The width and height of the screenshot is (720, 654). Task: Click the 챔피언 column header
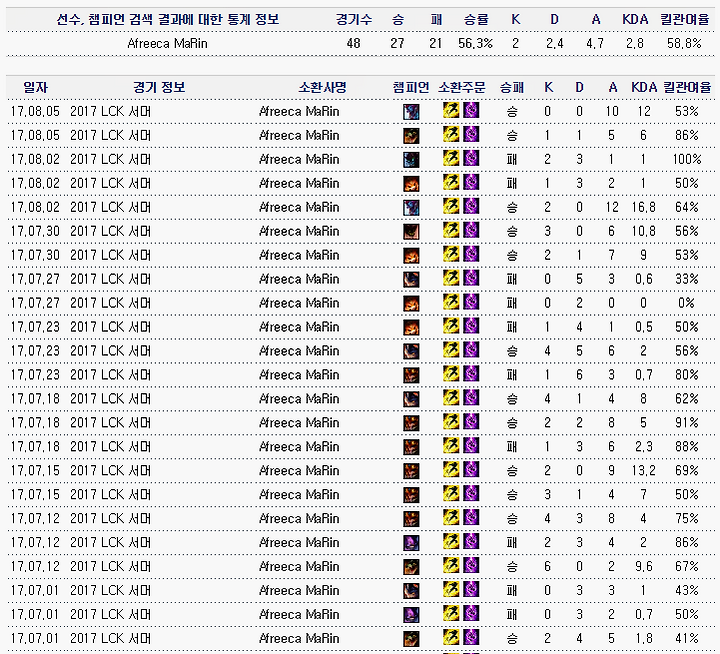pyautogui.click(x=411, y=87)
